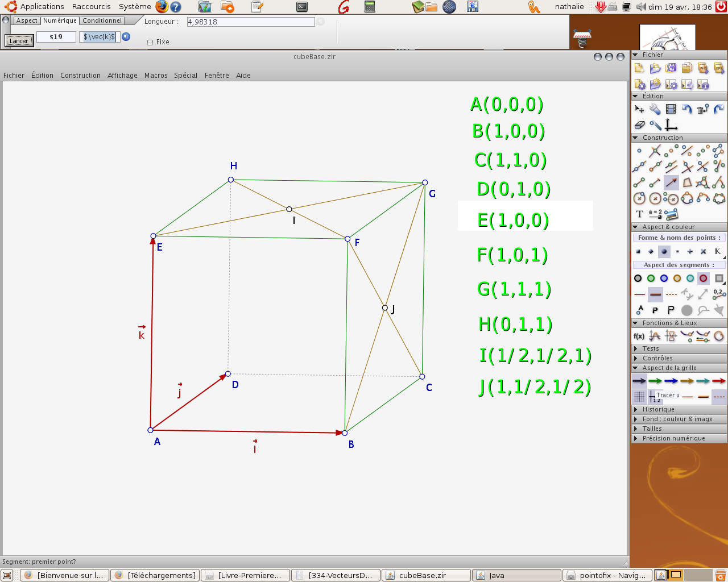Click the Longueur input field
Screen dimensions: 728x582
click(250, 22)
